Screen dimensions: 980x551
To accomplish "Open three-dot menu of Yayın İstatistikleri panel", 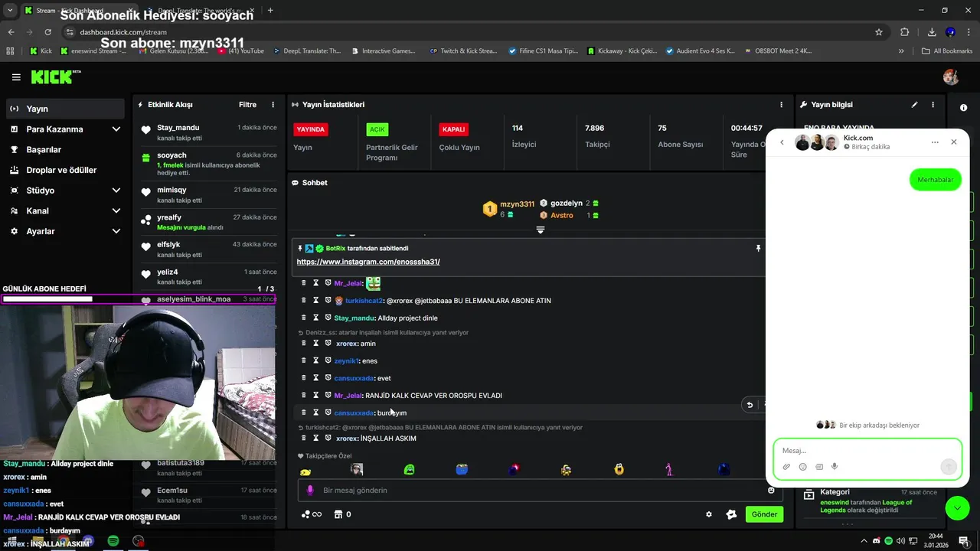I will coord(782,105).
